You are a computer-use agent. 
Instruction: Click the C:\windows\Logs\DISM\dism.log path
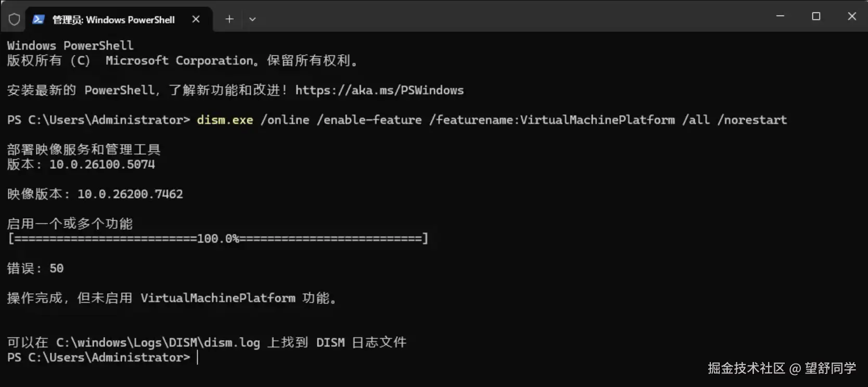[158, 342]
